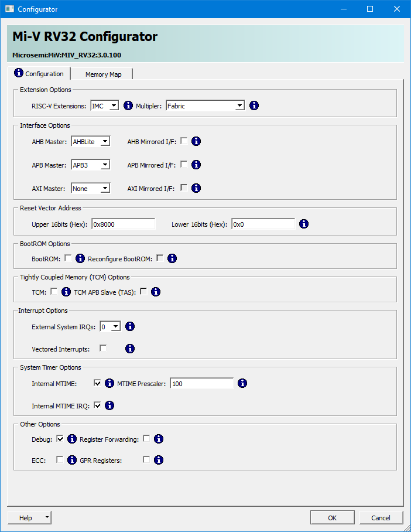Click info icon for Vectored Interrupts
Image resolution: width=411 pixels, height=532 pixels.
click(x=130, y=349)
